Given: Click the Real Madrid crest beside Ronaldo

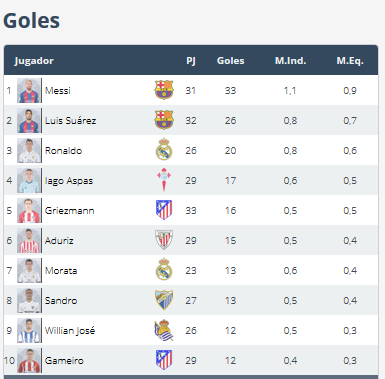Looking at the screenshot, I should (164, 149).
